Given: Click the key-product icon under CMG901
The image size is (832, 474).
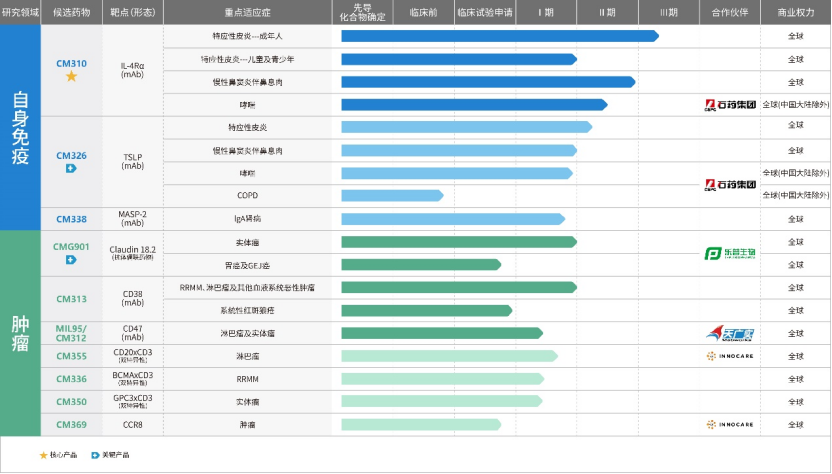Looking at the screenshot, I should 71,260.
